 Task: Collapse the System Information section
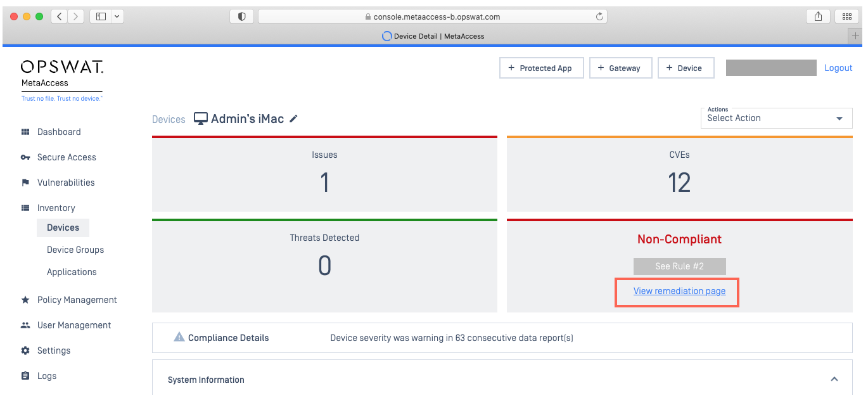tap(834, 379)
